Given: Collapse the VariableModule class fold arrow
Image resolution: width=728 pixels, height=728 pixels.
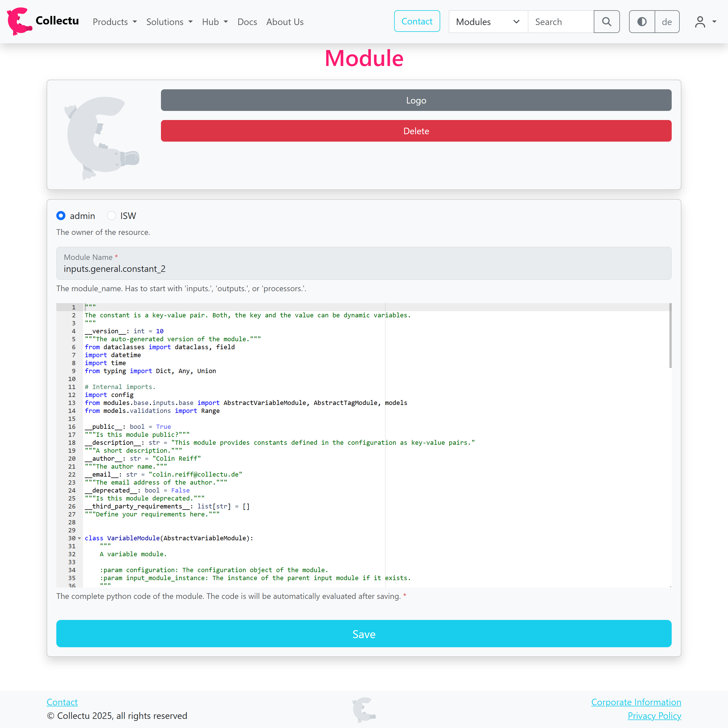Looking at the screenshot, I should [79, 538].
